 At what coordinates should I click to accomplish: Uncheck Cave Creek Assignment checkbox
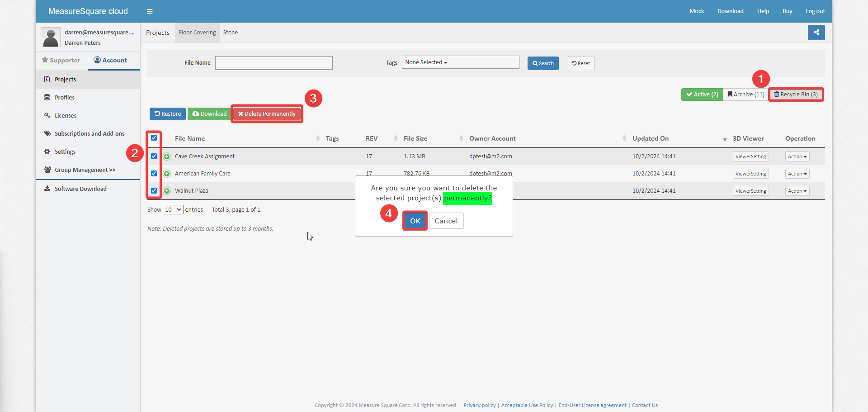pos(154,156)
